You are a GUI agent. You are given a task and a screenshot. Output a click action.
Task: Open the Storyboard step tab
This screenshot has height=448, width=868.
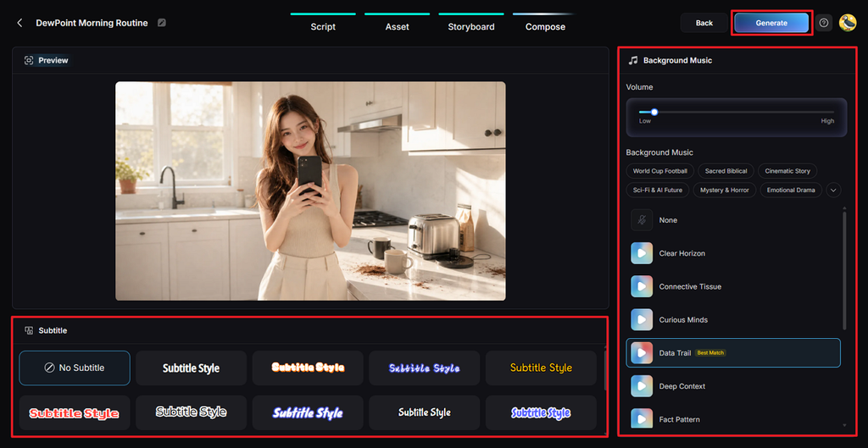(x=471, y=26)
